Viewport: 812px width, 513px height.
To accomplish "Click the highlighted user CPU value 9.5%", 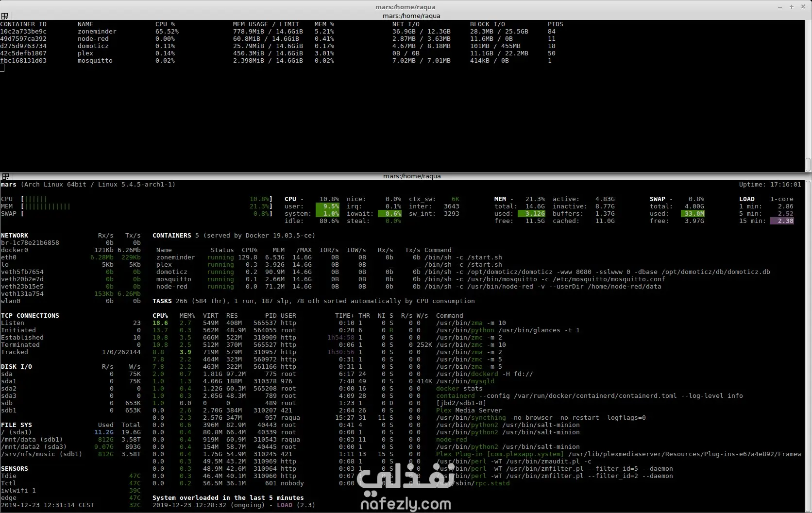I will pyautogui.click(x=327, y=206).
